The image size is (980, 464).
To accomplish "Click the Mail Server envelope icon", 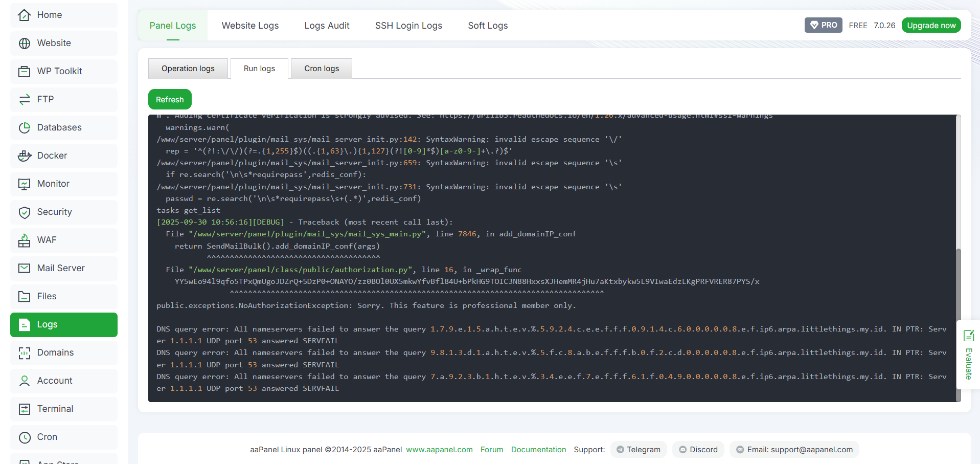I will tap(24, 268).
